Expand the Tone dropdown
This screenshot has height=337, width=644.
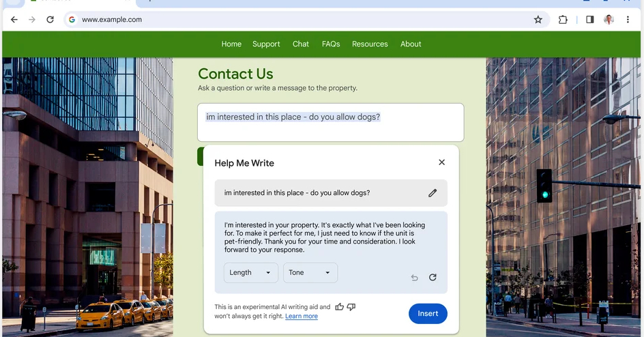tap(310, 273)
